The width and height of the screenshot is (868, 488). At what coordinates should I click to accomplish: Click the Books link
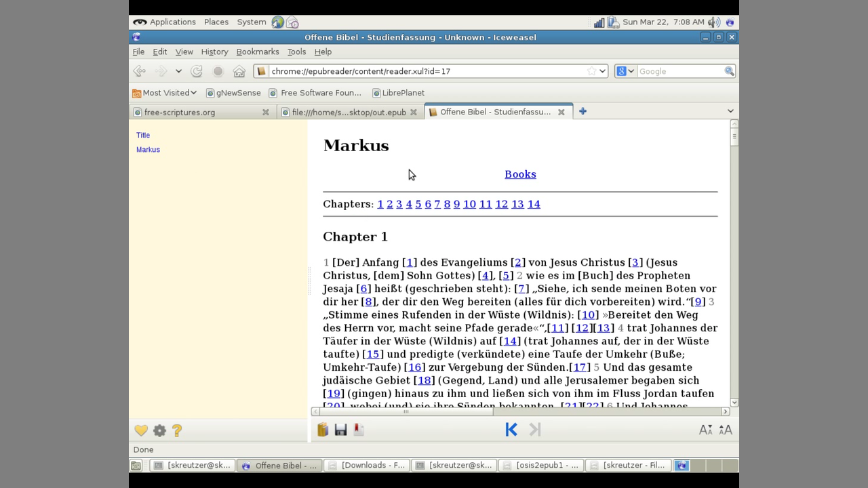point(520,174)
